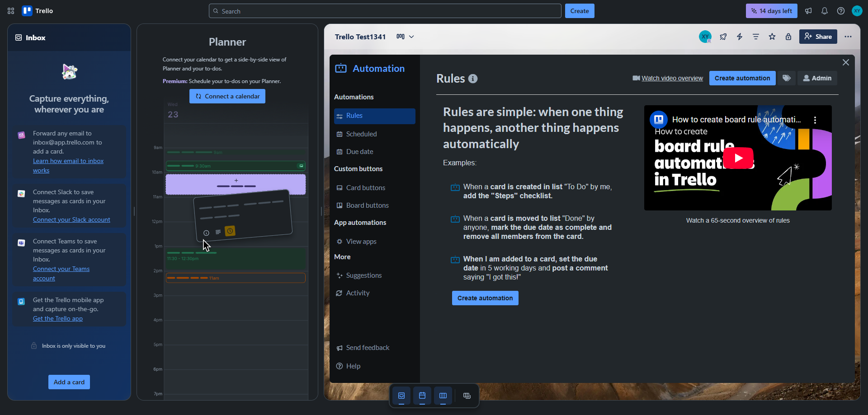Select the Rules menu item
868x415 pixels.
(375, 116)
